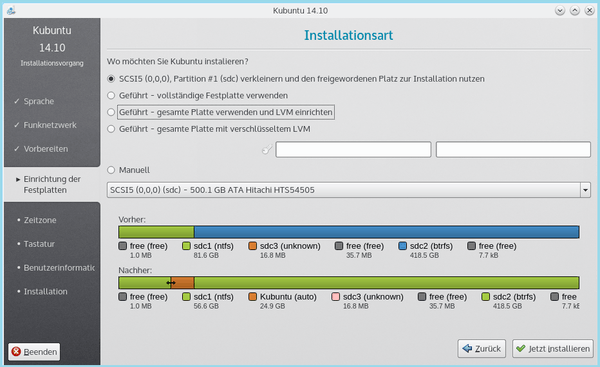This screenshot has height=367, width=600.
Task: Go back with the Zurück button
Action: coord(482,349)
